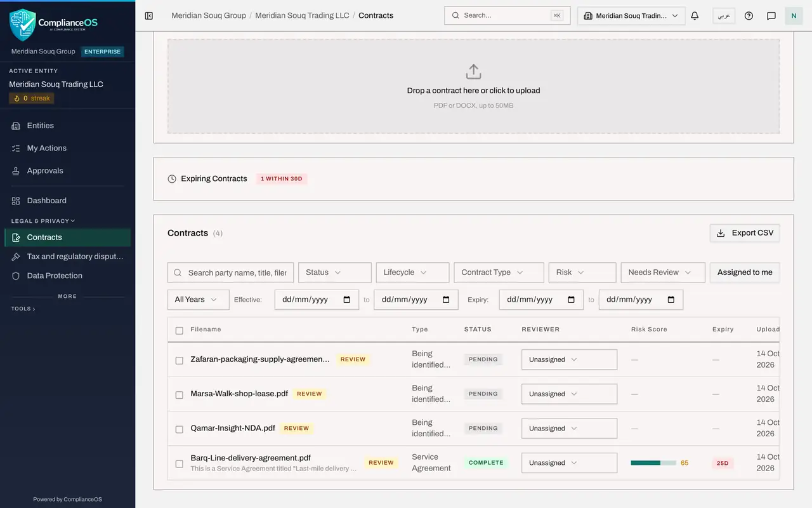This screenshot has width=812, height=508.
Task: Tick the select-all checkbox in table header
Action: pyautogui.click(x=179, y=330)
